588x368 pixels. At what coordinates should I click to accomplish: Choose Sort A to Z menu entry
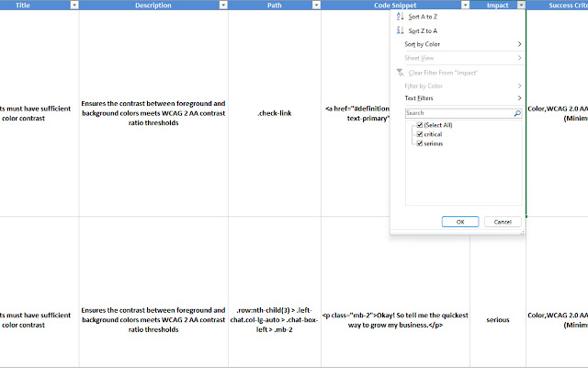429,17
